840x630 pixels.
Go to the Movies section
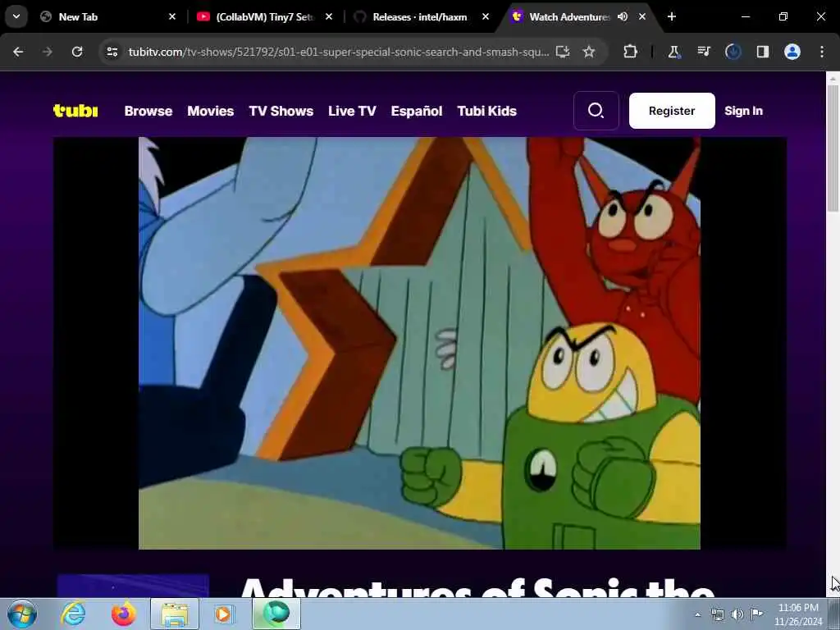click(x=211, y=111)
